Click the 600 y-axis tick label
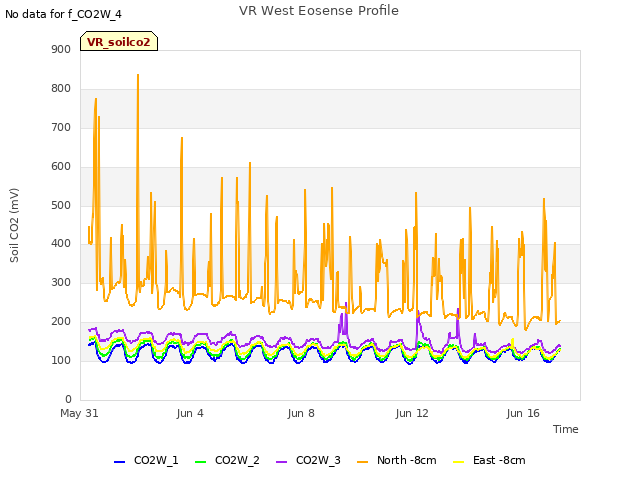The width and height of the screenshot is (640, 480). click(x=61, y=167)
